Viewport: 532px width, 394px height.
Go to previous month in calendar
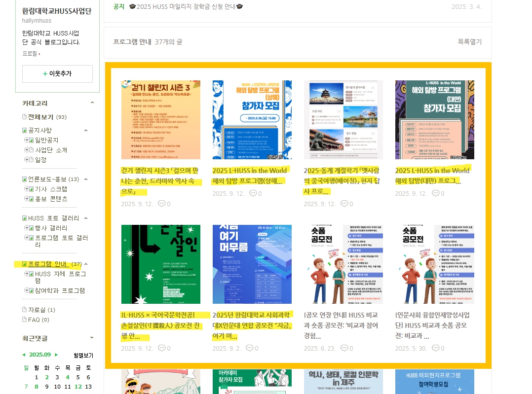(x=24, y=355)
